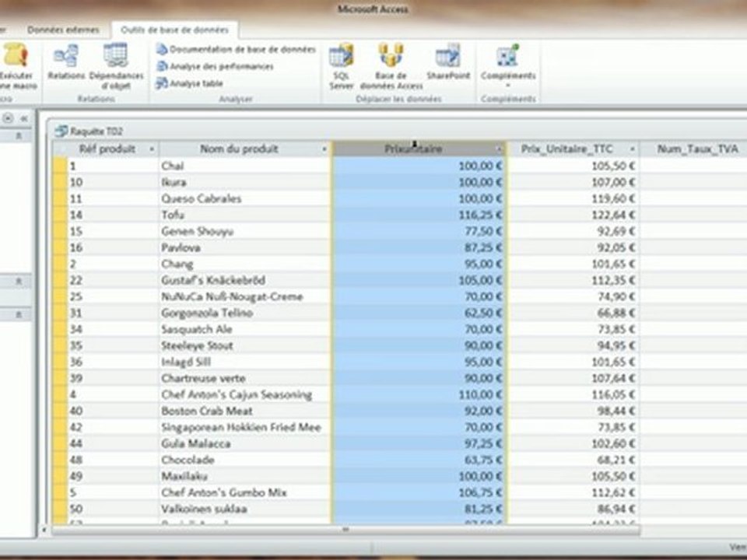This screenshot has height=560, width=747.
Task: Click the left arrow of the horizontal scrollbar
Action: pyautogui.click(x=44, y=530)
